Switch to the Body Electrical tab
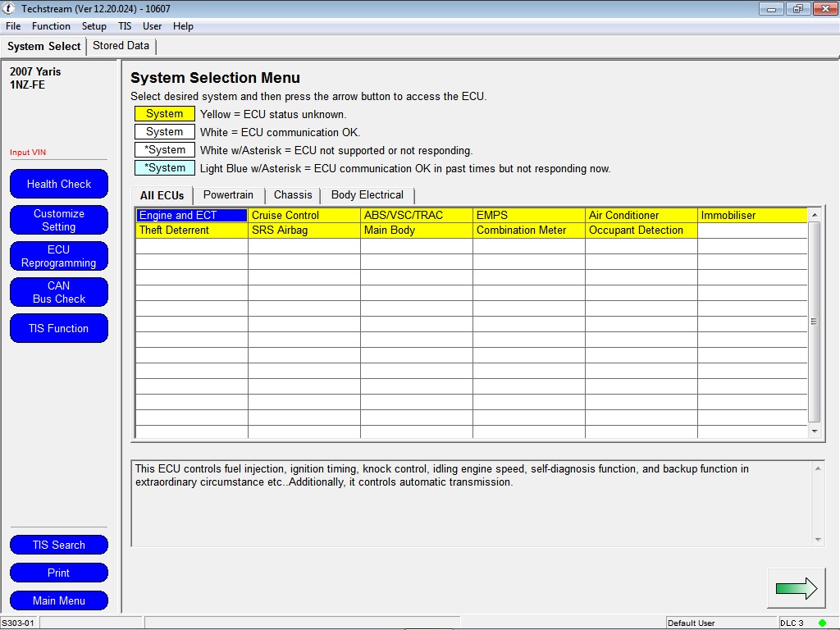 367,195
